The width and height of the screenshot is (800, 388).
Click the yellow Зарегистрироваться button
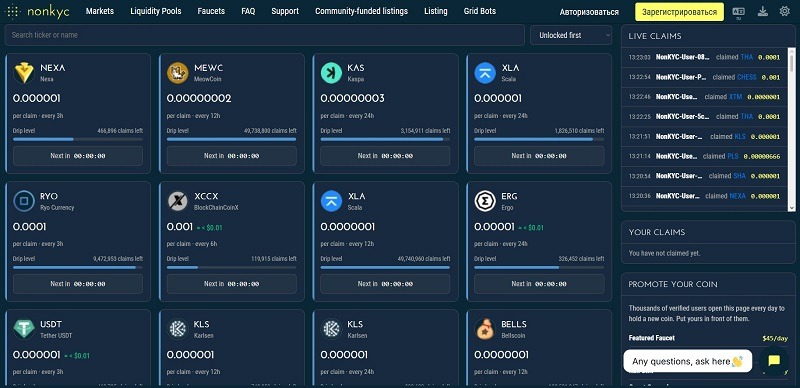click(679, 12)
